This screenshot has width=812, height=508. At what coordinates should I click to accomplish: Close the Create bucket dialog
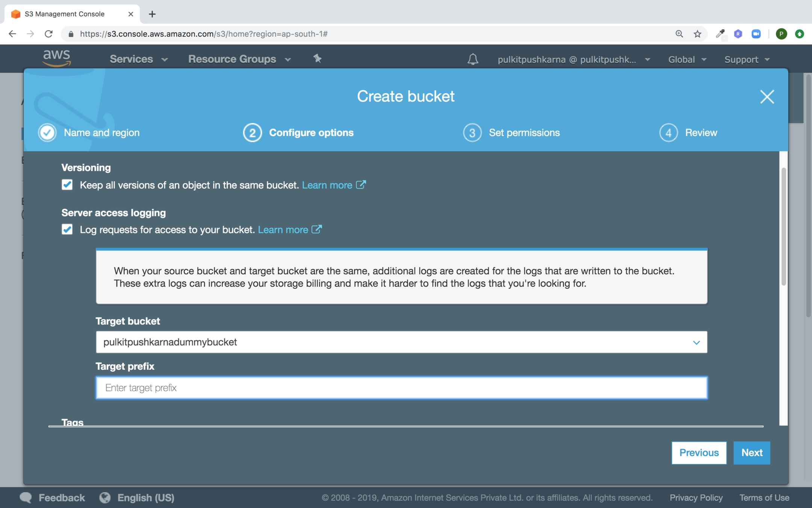pyautogui.click(x=767, y=97)
